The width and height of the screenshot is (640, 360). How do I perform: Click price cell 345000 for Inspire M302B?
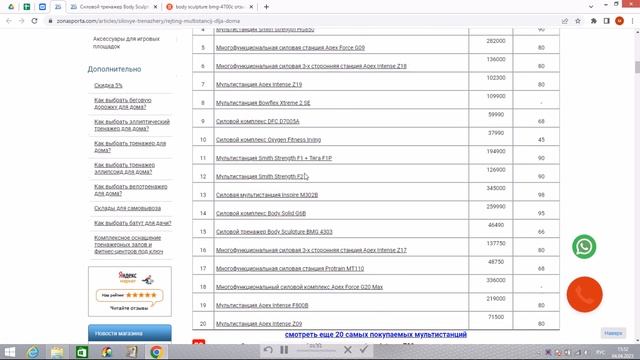491,192
